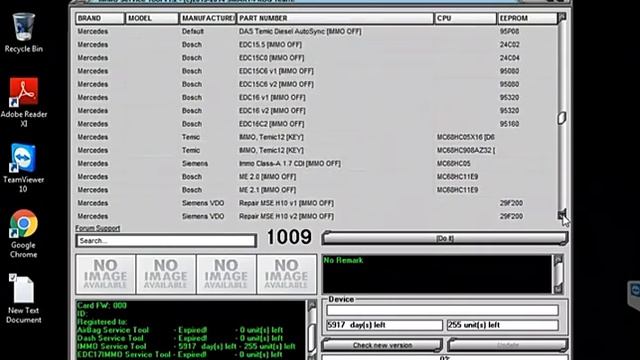Launch TeamViewer 10 desktop shortcut
Screen dimensions: 640x360
23,167
